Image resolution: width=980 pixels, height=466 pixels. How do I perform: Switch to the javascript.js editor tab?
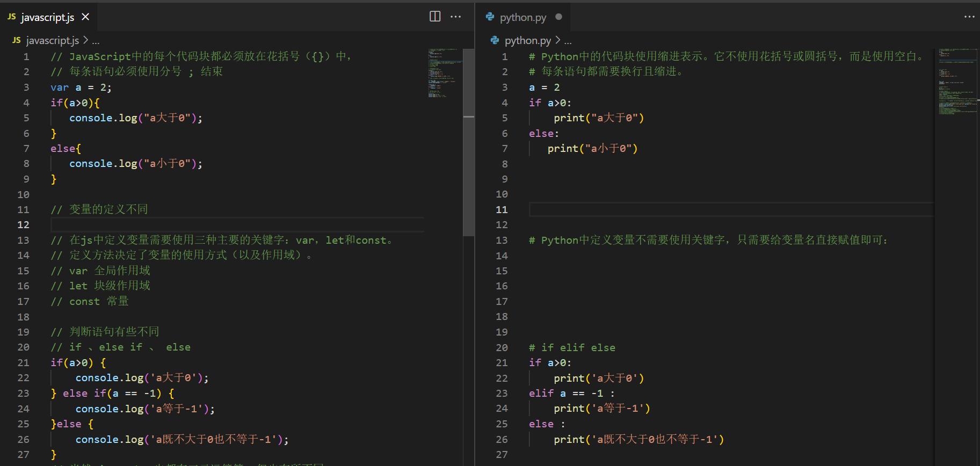[48, 17]
